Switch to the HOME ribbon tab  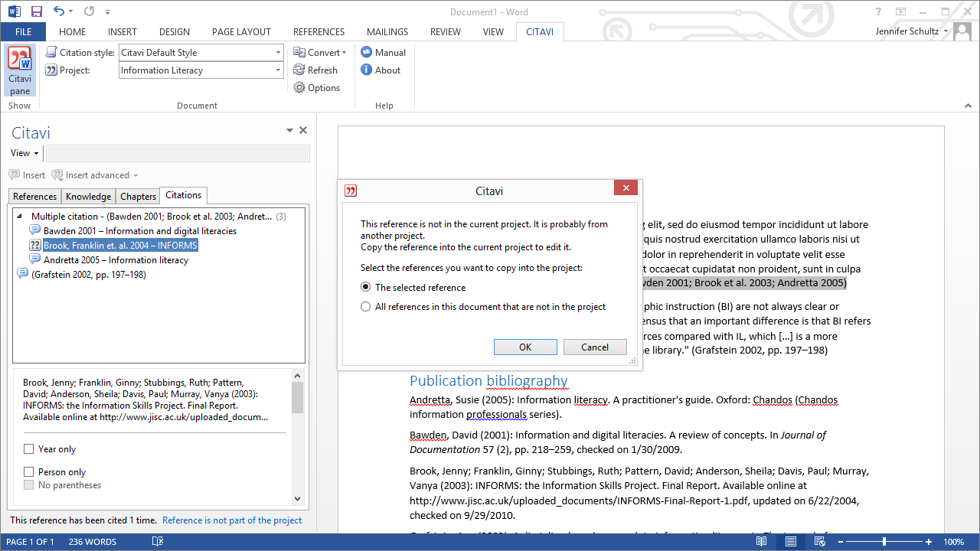click(x=73, y=31)
